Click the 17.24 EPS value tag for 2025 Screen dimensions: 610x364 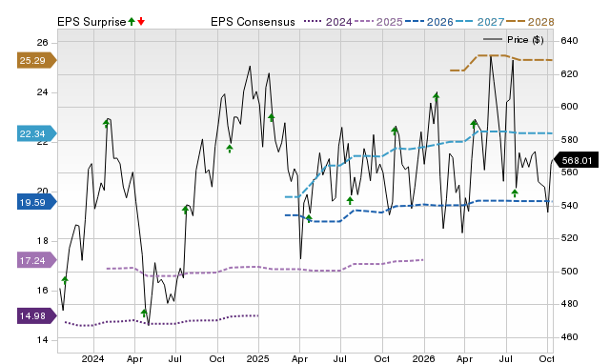[36, 260]
